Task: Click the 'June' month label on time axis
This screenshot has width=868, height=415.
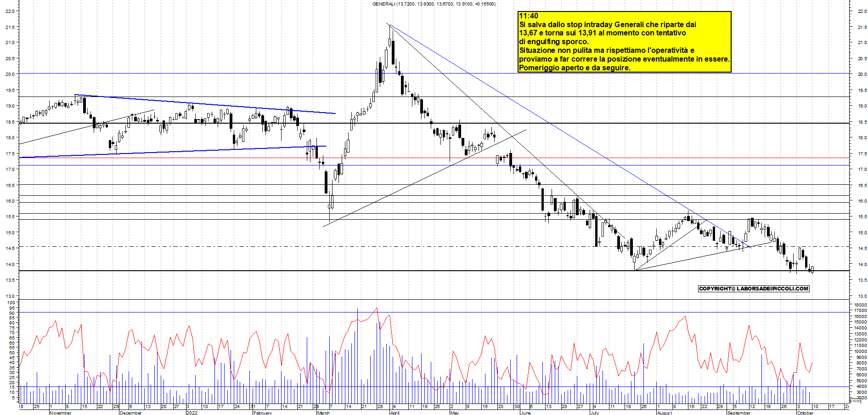Action: (x=526, y=413)
